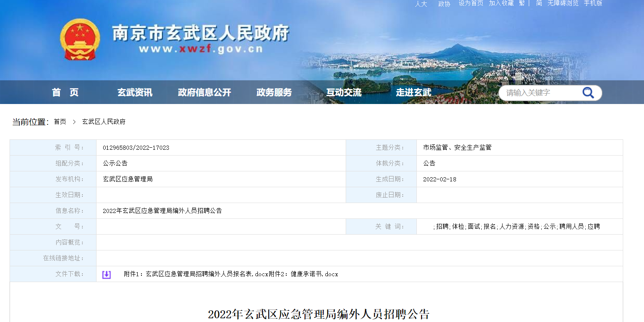Click 设为首页 link
Viewport: 644px width, 322px height.
(471, 3)
